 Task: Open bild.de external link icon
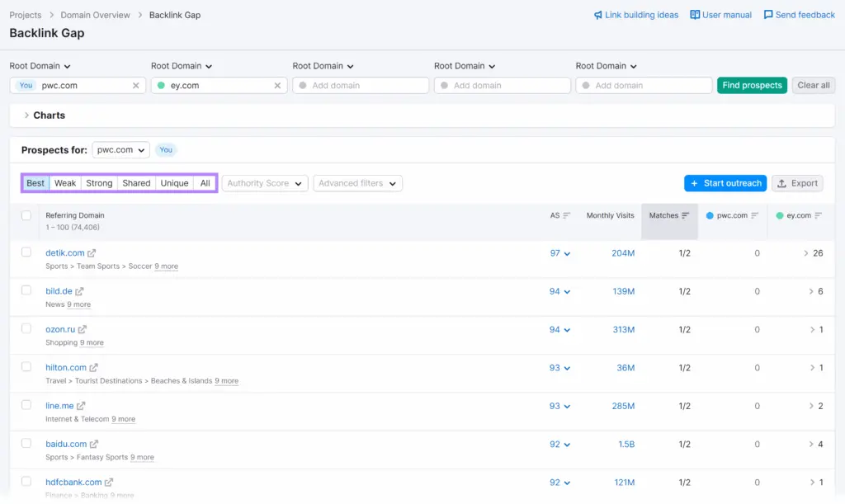pyautogui.click(x=80, y=291)
